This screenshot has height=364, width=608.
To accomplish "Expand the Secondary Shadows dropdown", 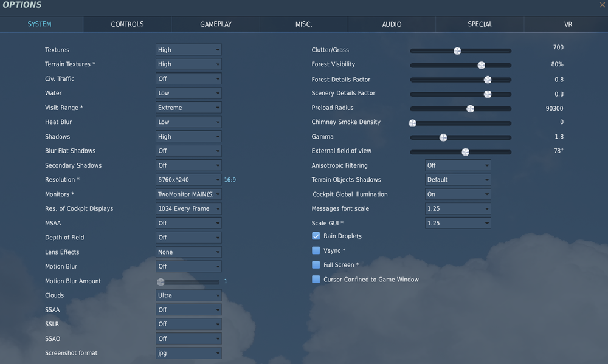I will [188, 165].
